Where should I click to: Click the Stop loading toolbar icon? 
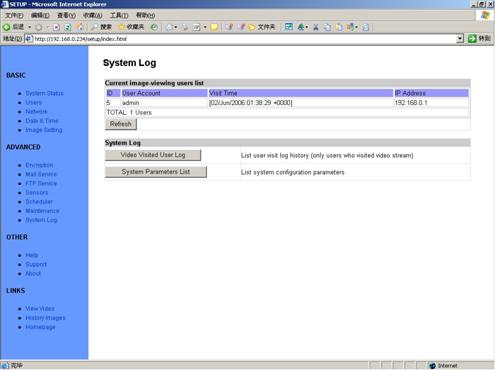(56, 27)
